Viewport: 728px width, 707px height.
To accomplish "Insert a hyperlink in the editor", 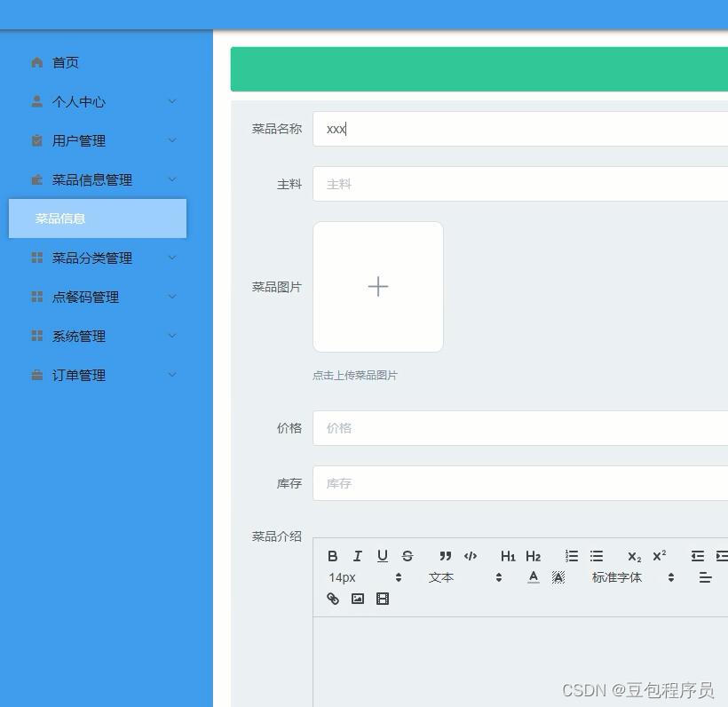I will pyautogui.click(x=333, y=599).
